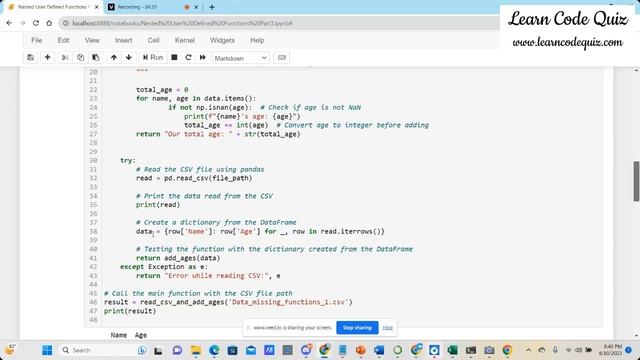Click the taskbar Search box
640x360 pixels.
point(103,350)
